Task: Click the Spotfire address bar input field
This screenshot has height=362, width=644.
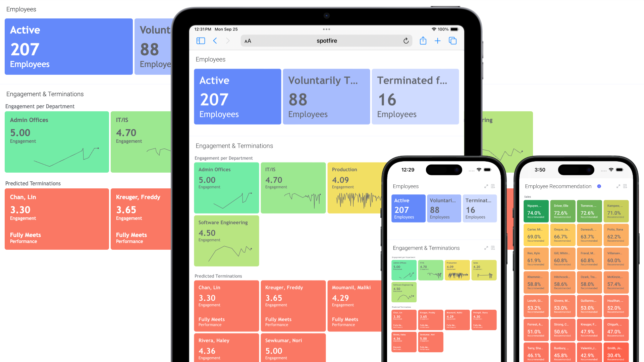Action: coord(326,41)
